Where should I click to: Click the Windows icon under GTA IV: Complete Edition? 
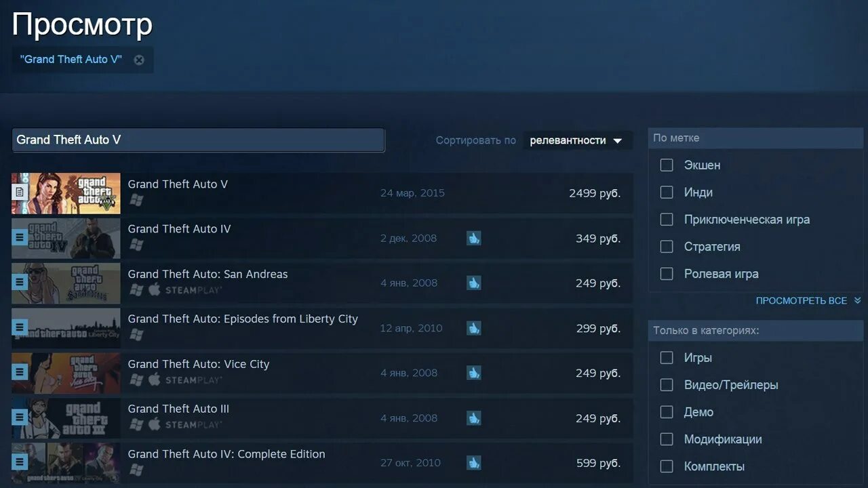(x=136, y=470)
